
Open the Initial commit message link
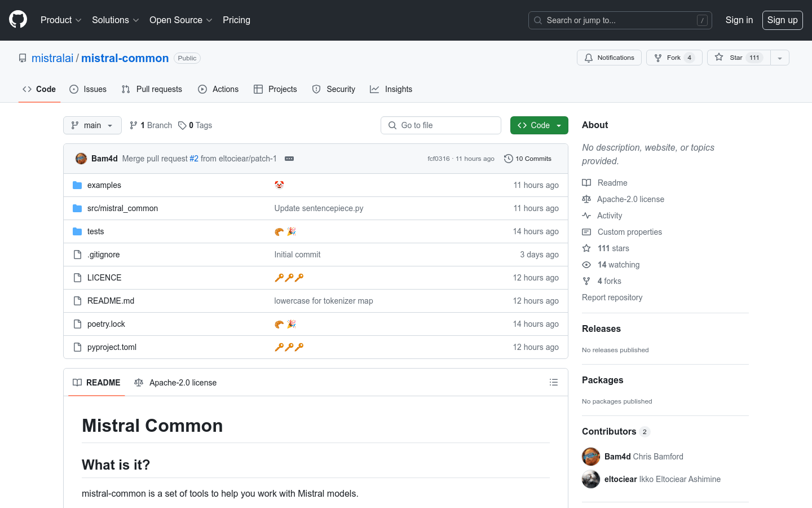click(x=297, y=255)
